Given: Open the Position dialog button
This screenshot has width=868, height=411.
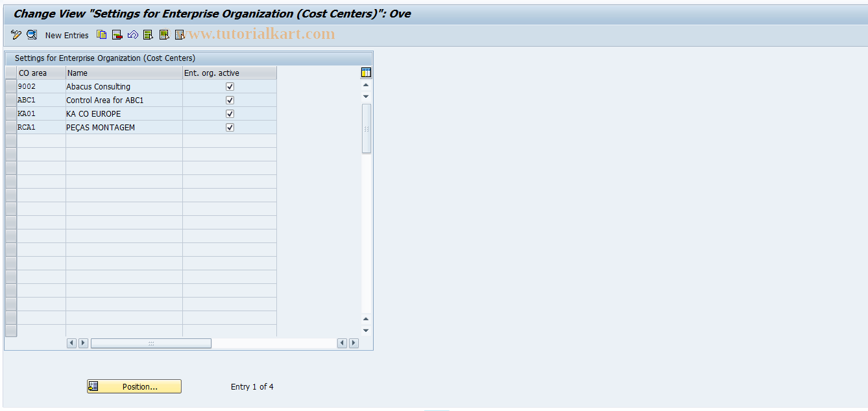Looking at the screenshot, I should point(134,386).
